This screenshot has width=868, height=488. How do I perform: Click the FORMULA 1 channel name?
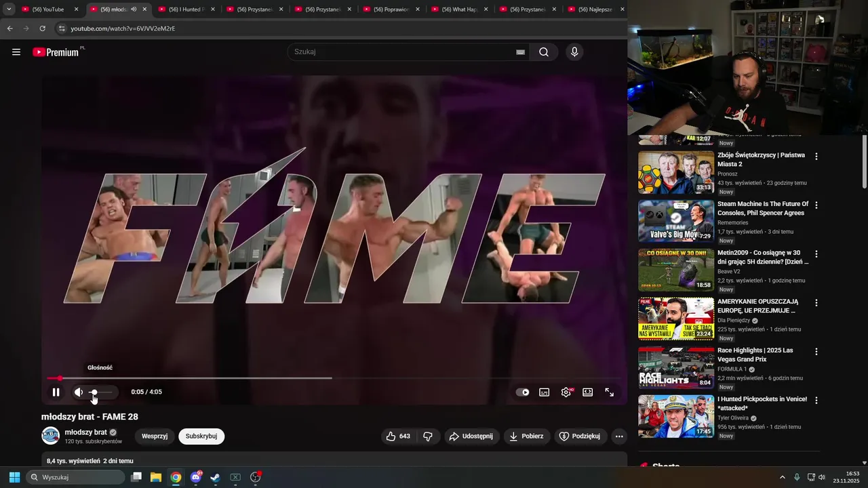[x=732, y=369]
